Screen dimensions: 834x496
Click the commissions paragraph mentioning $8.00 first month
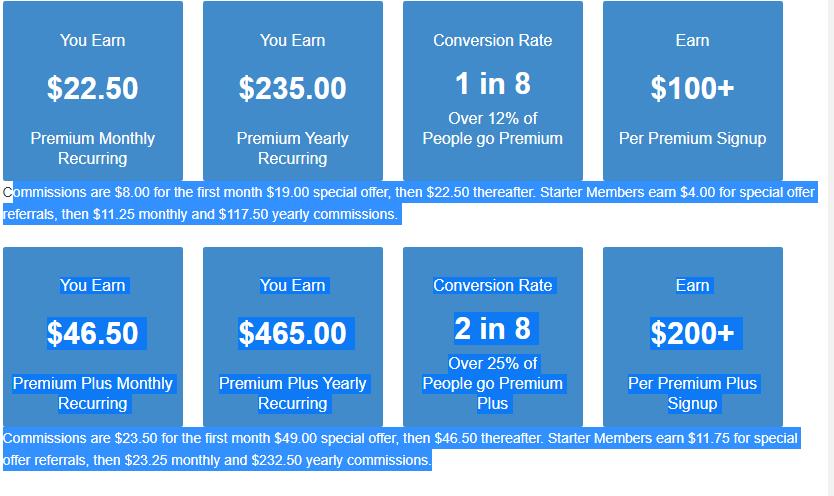pos(409,203)
